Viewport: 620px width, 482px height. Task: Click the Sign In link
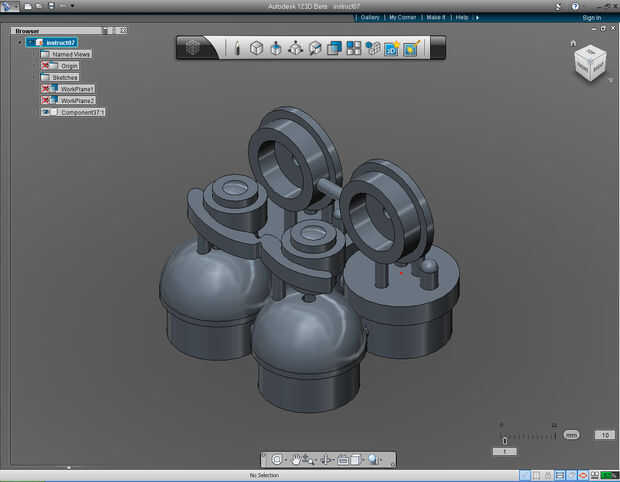pyautogui.click(x=590, y=17)
